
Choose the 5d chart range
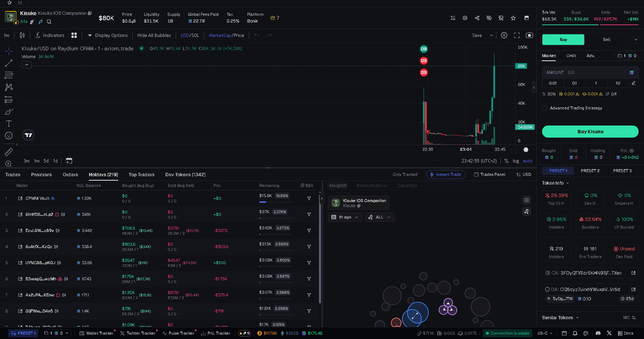click(46, 161)
